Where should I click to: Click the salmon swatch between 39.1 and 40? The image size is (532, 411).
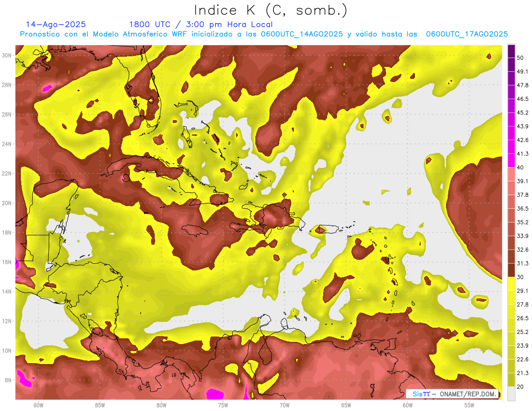tap(511, 174)
